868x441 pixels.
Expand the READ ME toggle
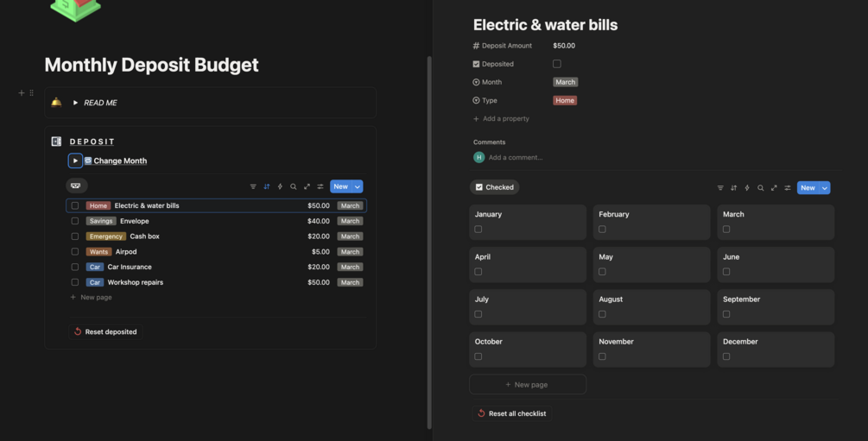[x=76, y=103]
